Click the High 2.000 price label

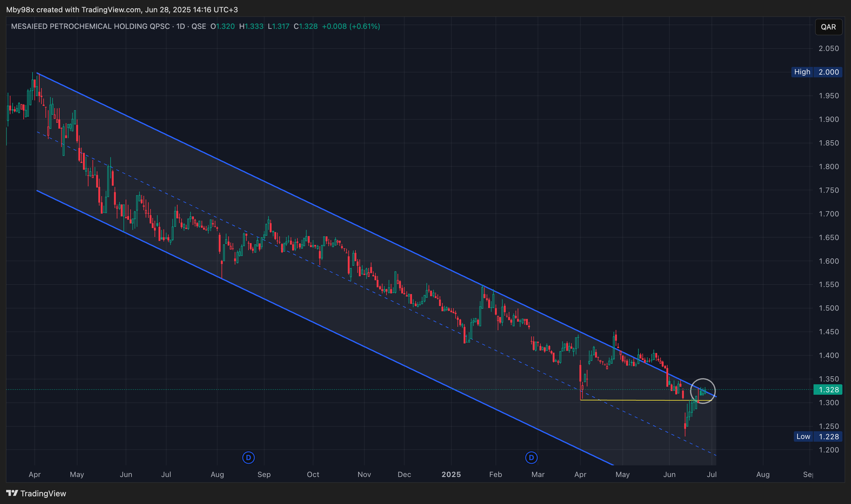817,72
